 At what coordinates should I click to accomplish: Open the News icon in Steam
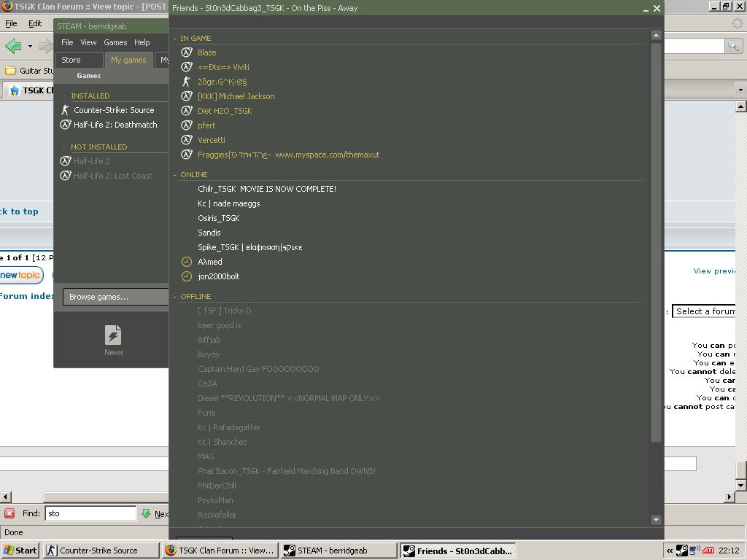click(113, 341)
